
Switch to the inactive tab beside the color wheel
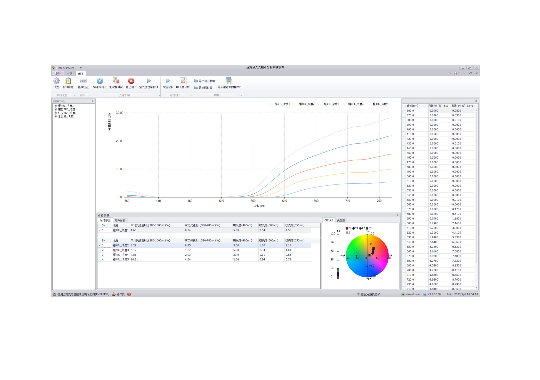pyautogui.click(x=341, y=220)
